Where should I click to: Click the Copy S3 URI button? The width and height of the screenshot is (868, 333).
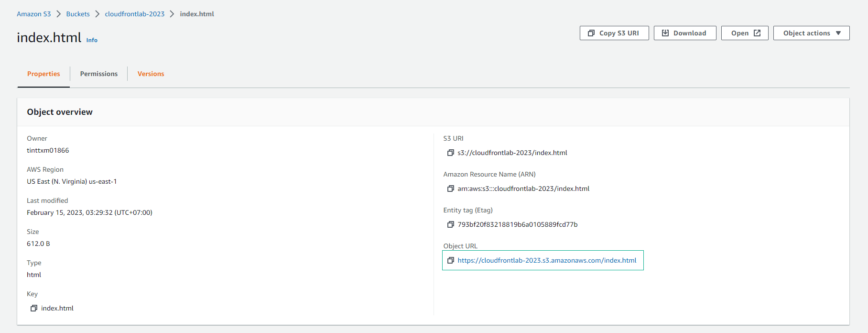coord(614,33)
